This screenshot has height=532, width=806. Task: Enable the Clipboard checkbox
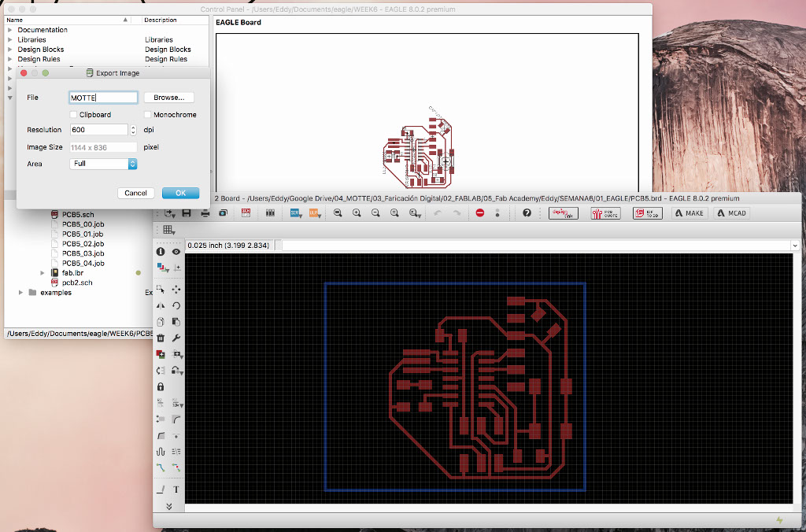point(73,115)
